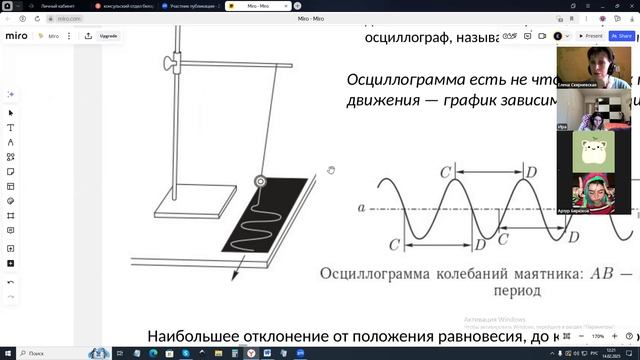Click the Undo arrow
Image resolution: width=640 pixels, height=360 pixels.
11,282
